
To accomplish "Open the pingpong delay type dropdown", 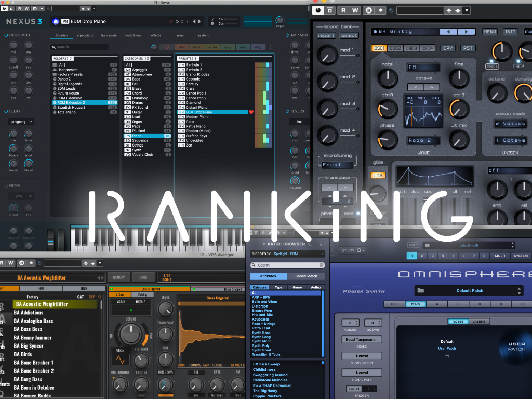I will (21, 122).
